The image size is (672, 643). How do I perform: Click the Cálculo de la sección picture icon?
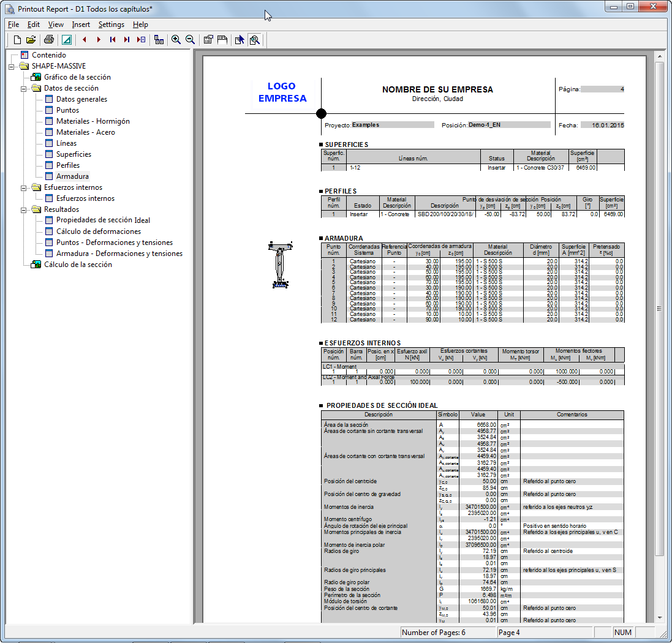[36, 265]
